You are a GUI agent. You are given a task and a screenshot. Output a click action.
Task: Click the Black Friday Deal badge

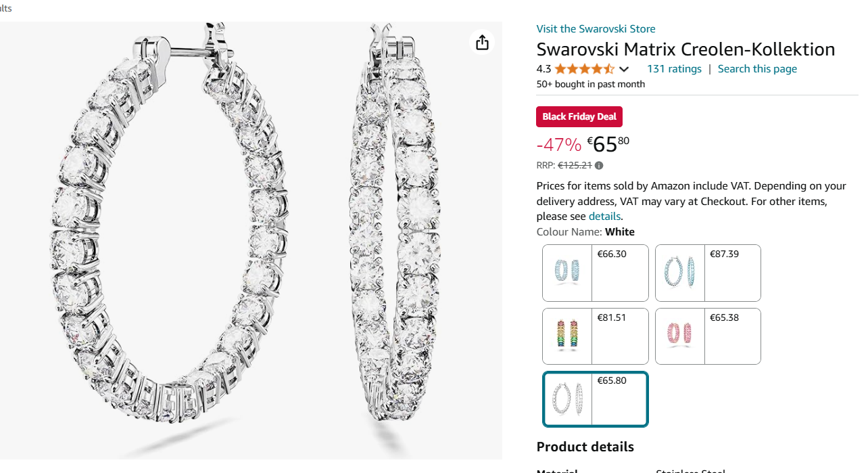coord(579,116)
